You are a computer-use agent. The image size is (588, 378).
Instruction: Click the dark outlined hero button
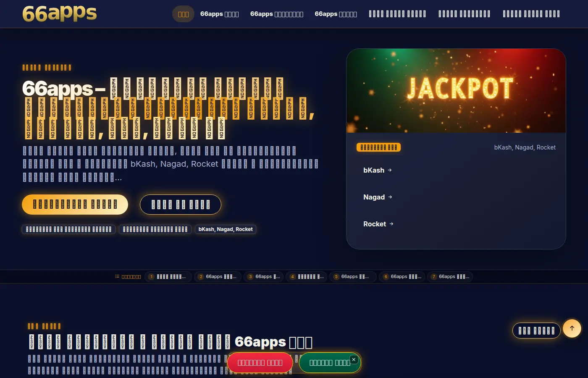[181, 205]
